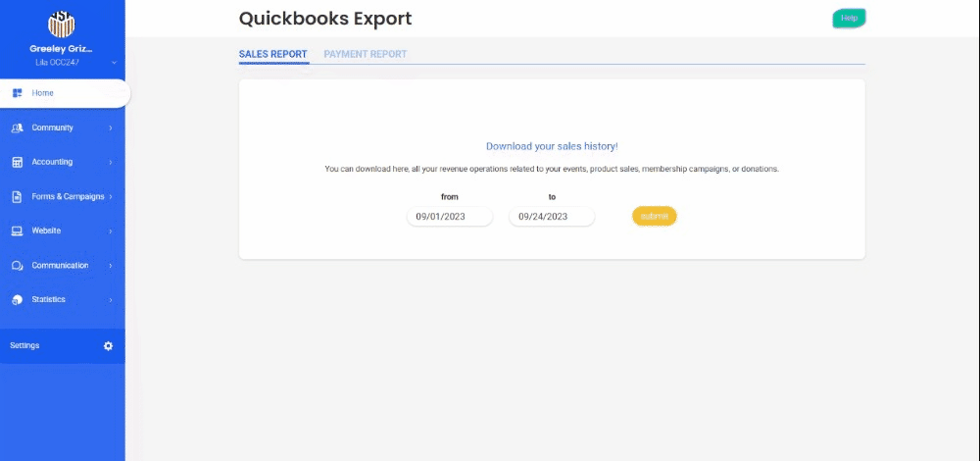
Task: Switch to the Payment Report tab
Action: 365,54
